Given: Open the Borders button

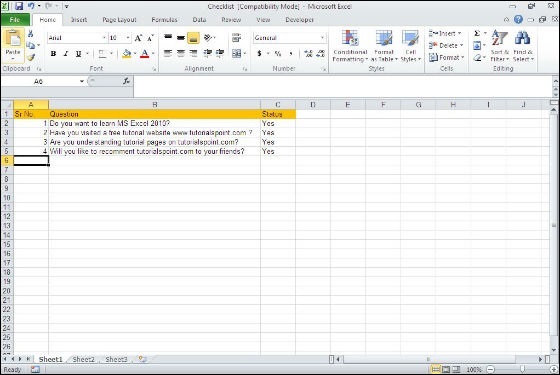Looking at the screenshot, I should [102, 54].
